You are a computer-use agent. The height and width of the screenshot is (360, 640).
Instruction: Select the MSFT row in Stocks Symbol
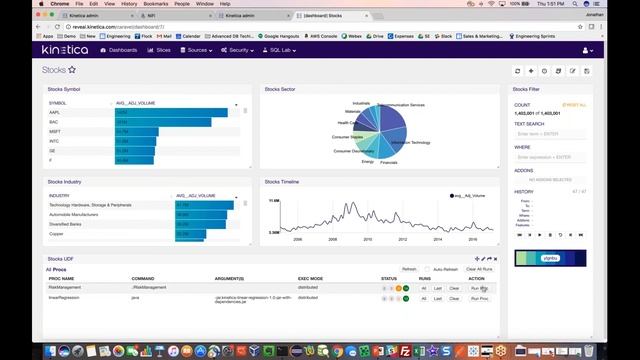tap(144, 131)
